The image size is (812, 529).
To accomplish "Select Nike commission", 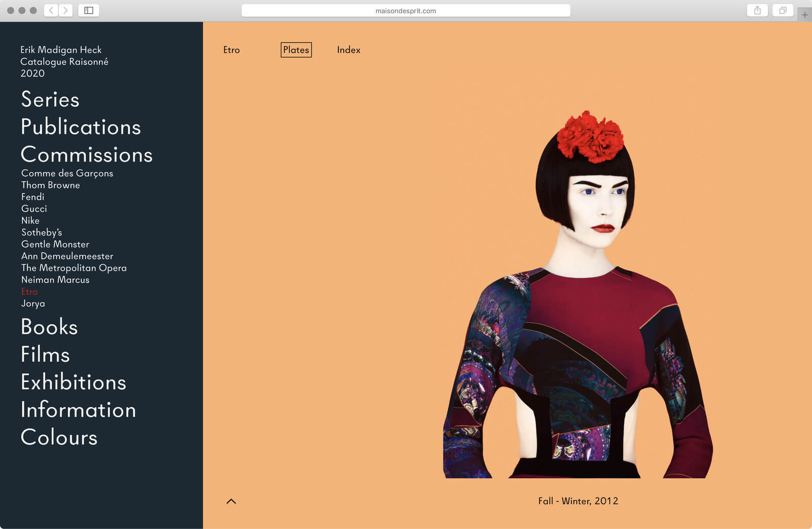I will 30,221.
